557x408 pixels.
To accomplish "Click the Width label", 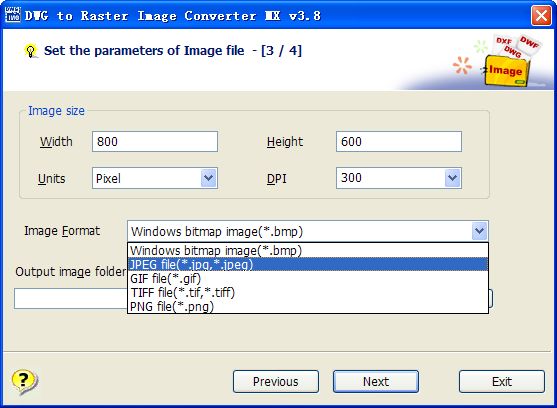I will point(56,142).
